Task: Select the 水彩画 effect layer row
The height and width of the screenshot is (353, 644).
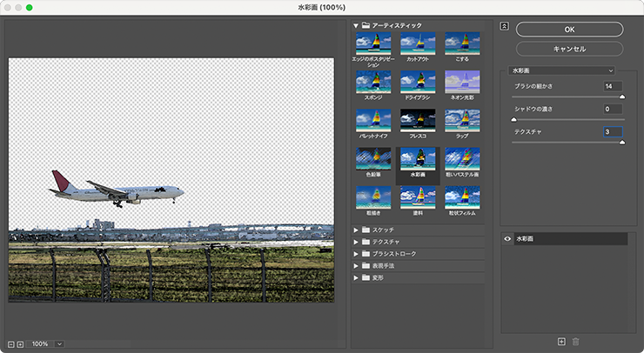Action: [565, 239]
